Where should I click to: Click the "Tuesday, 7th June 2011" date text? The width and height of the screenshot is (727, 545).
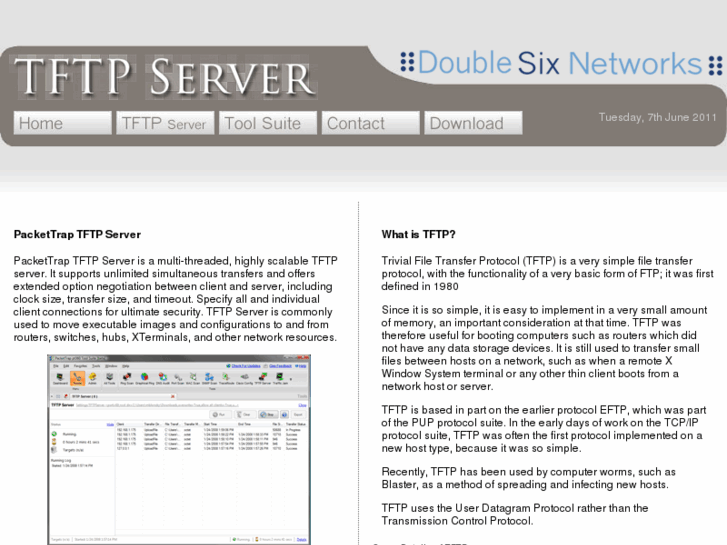[x=657, y=117]
